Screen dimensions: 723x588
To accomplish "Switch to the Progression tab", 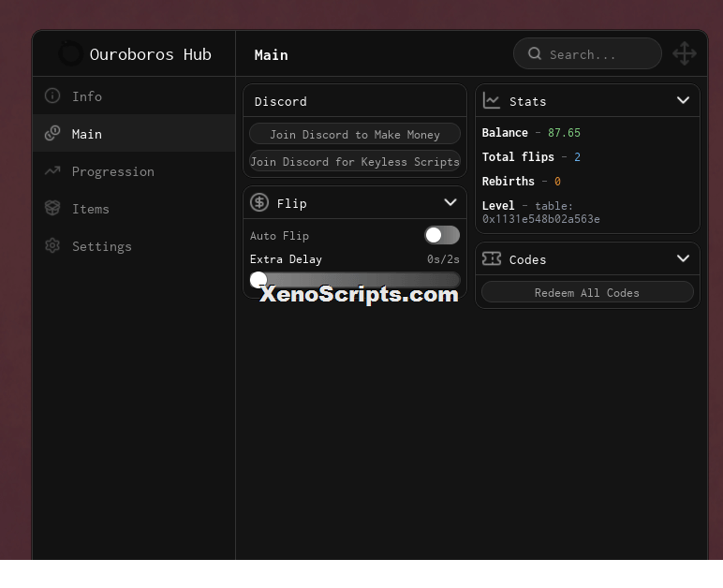I will (x=134, y=171).
